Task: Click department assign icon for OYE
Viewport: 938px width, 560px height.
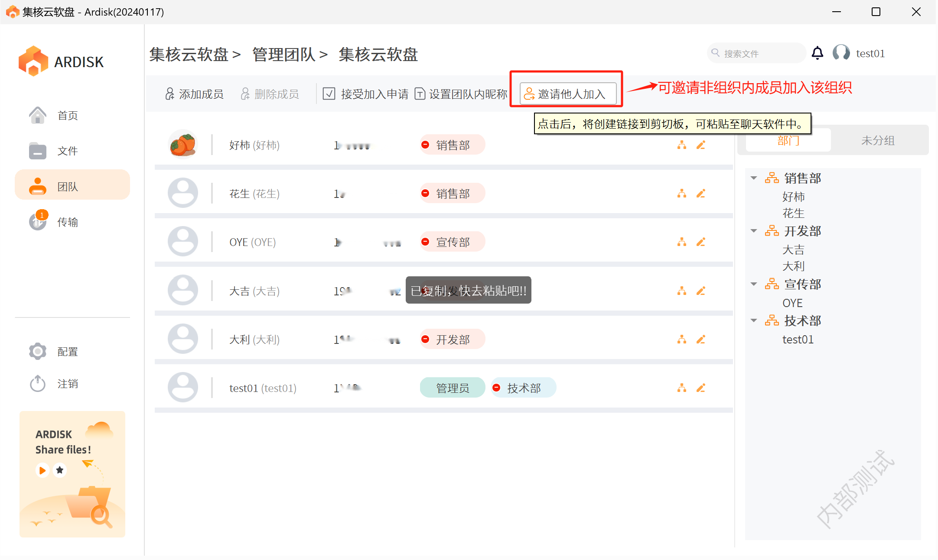Action: point(681,242)
